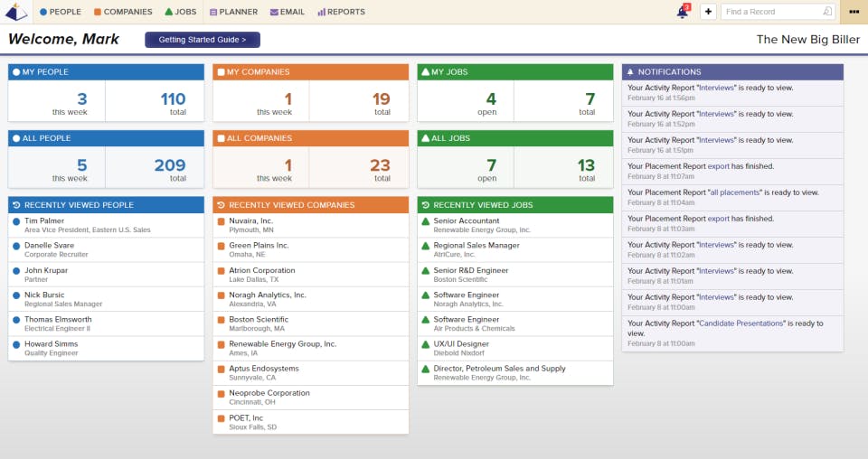Viewport: 868px width, 459px height.
Task: Open the three-dot more menu
Action: (x=854, y=12)
